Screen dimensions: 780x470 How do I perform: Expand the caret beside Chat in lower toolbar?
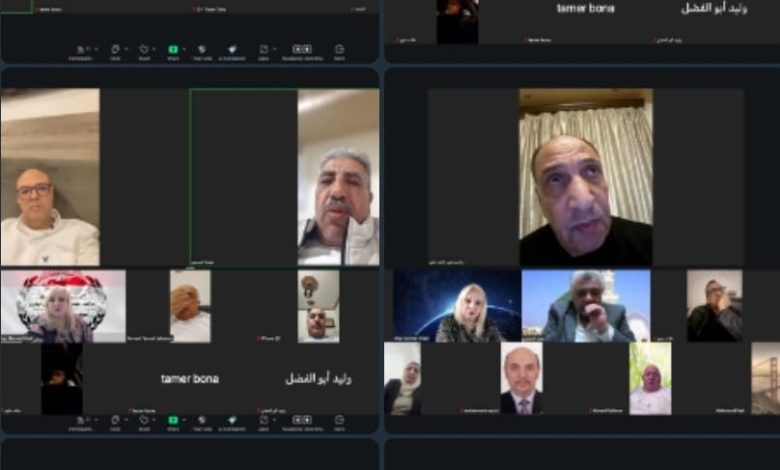click(x=126, y=420)
